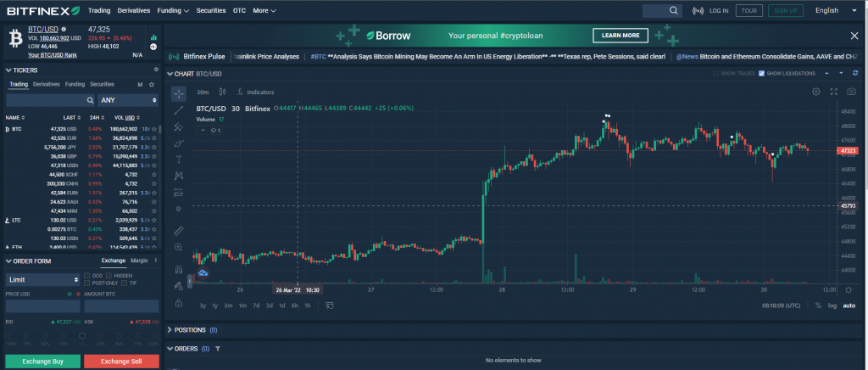Open the go-to-date icon below chart
Screen dimensions: 868x370
330,306
